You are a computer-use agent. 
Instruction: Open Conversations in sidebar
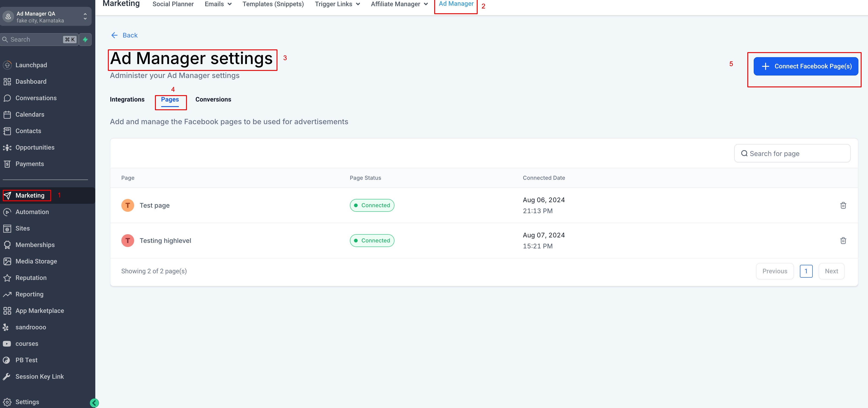coord(36,98)
